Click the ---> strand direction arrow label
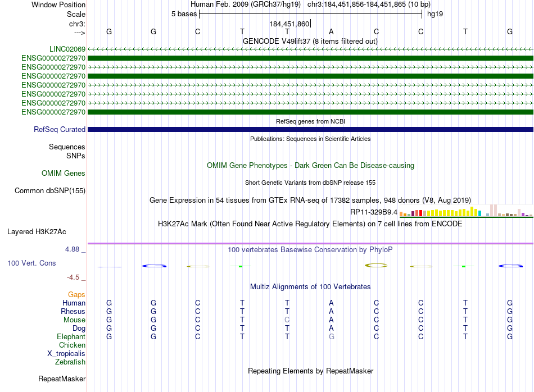The image size is (534, 392). pos(80,33)
